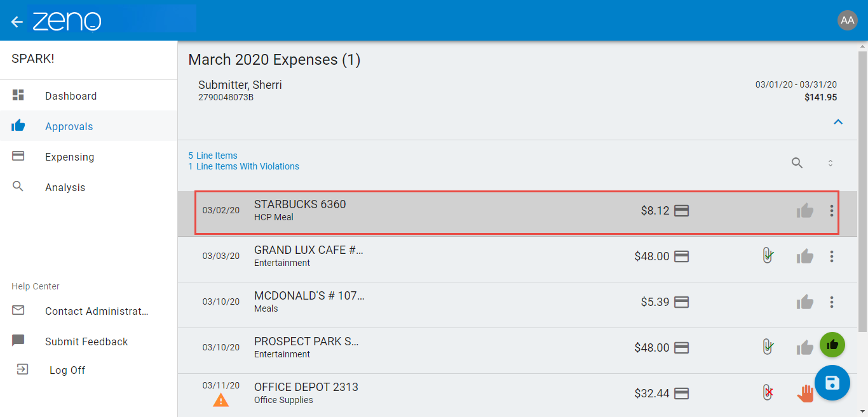Open the Analysis section
The height and width of the screenshot is (417, 868).
[66, 187]
